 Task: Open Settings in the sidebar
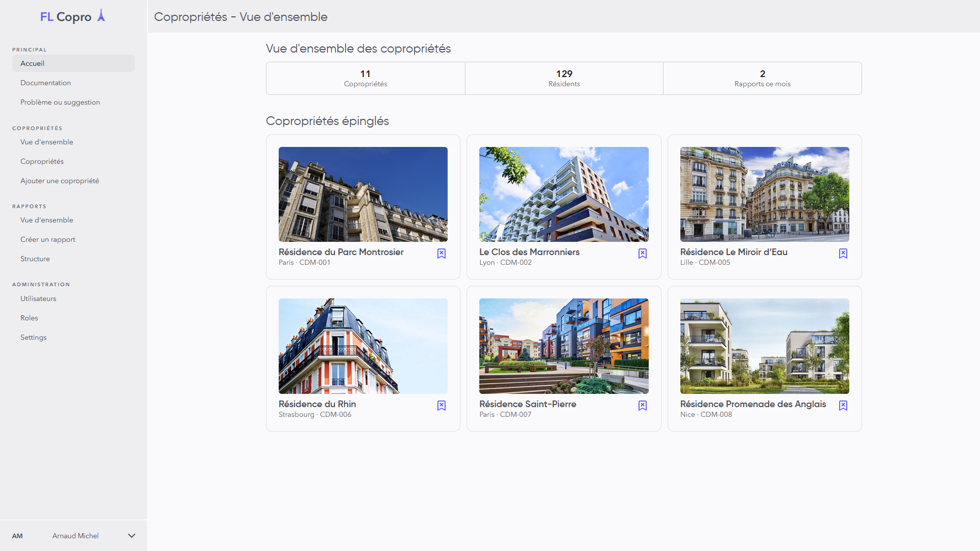(x=33, y=337)
